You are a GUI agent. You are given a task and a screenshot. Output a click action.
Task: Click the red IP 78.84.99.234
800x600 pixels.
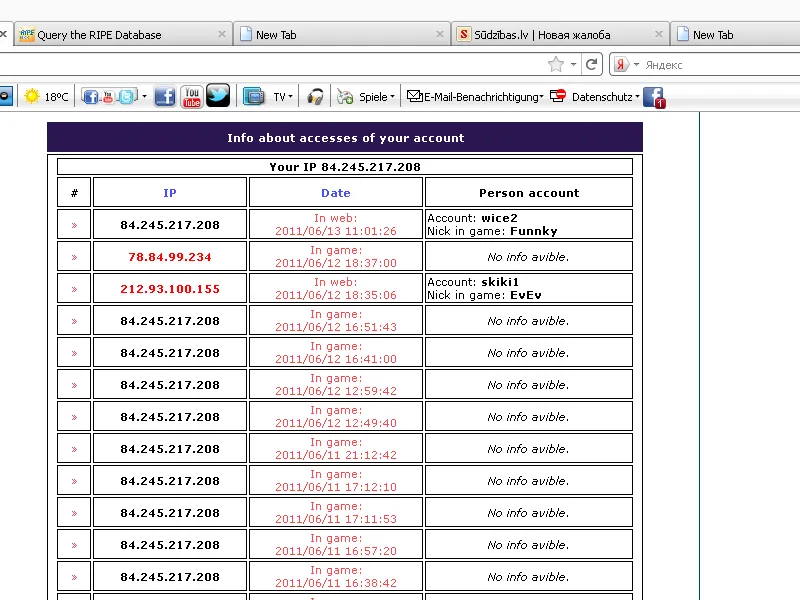tap(170, 257)
